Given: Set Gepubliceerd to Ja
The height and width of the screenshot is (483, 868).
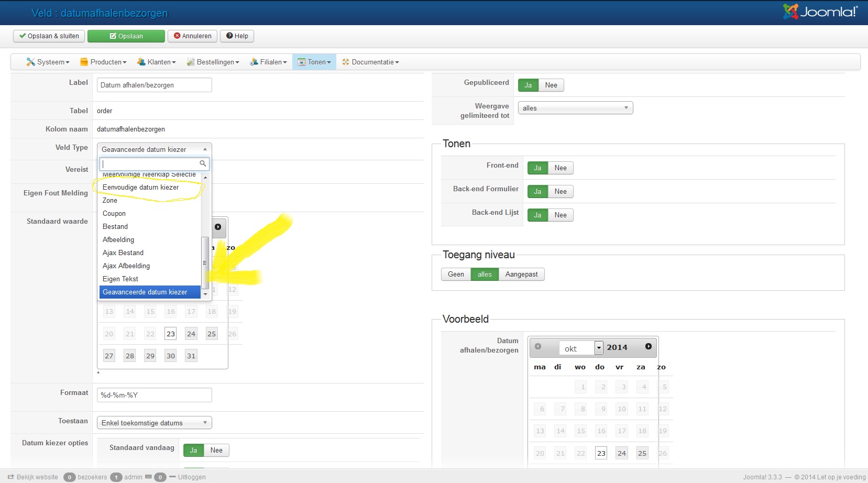Looking at the screenshot, I should pyautogui.click(x=528, y=85).
